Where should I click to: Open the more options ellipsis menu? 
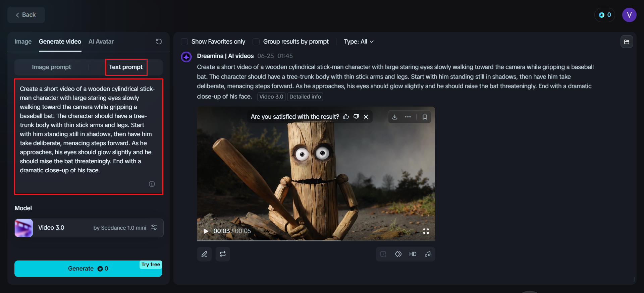point(408,117)
